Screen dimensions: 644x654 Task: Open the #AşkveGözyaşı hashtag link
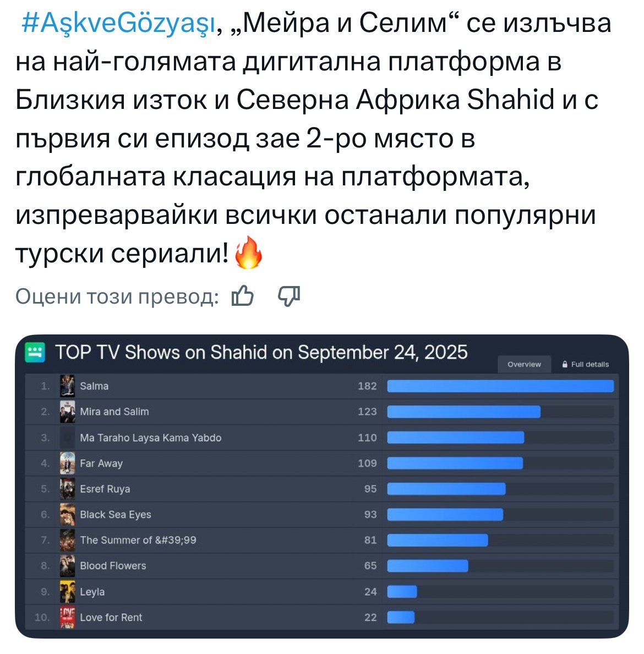coord(118,24)
